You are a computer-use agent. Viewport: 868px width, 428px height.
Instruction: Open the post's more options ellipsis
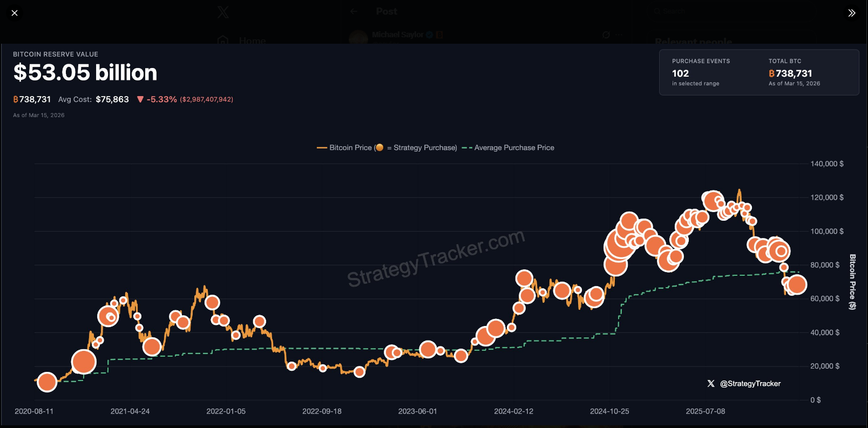click(x=619, y=35)
